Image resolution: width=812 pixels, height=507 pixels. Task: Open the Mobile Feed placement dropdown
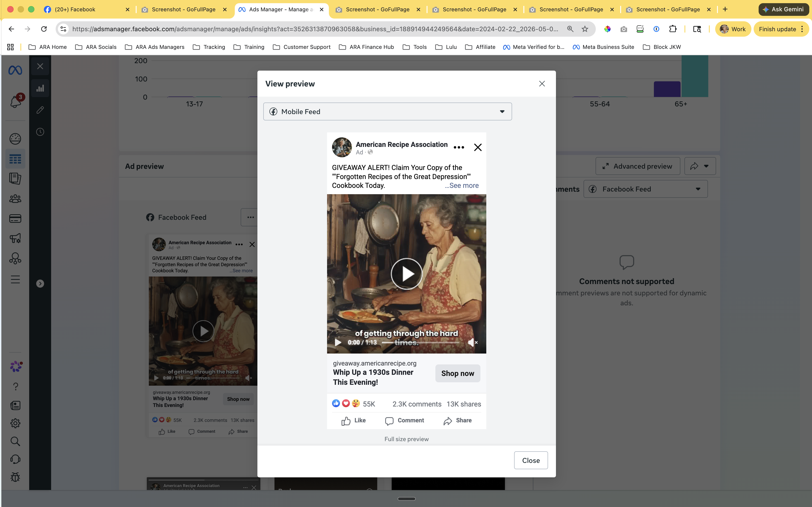pyautogui.click(x=388, y=112)
